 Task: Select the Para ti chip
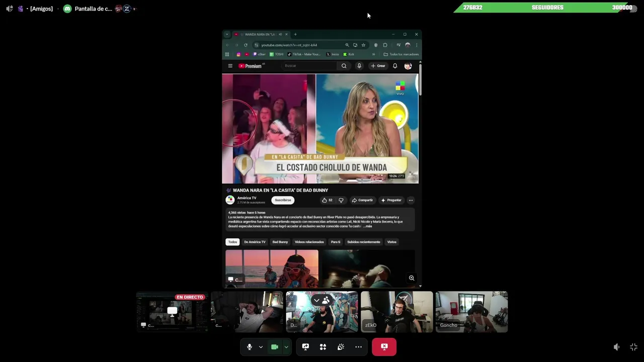coord(336,242)
